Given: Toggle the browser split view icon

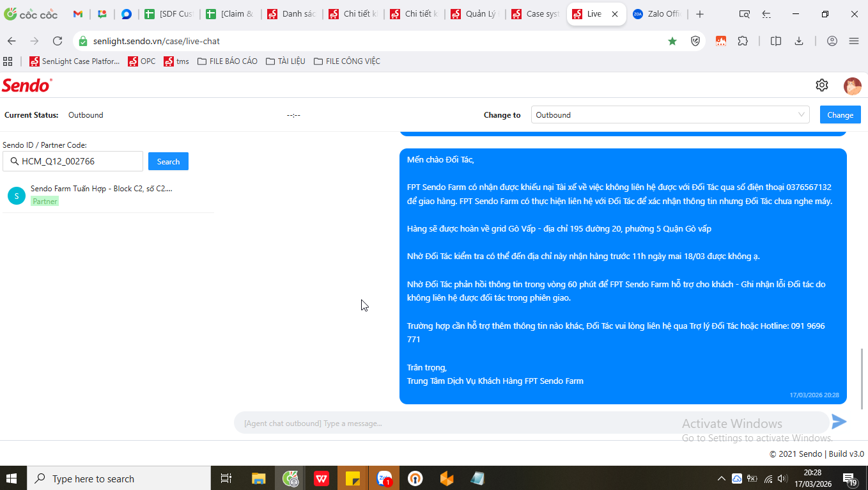Looking at the screenshot, I should [x=776, y=41].
